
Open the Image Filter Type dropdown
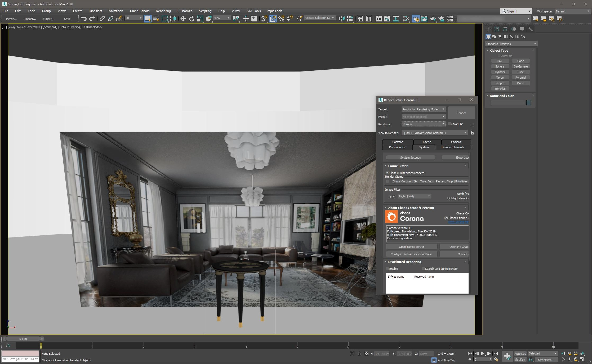click(x=415, y=196)
